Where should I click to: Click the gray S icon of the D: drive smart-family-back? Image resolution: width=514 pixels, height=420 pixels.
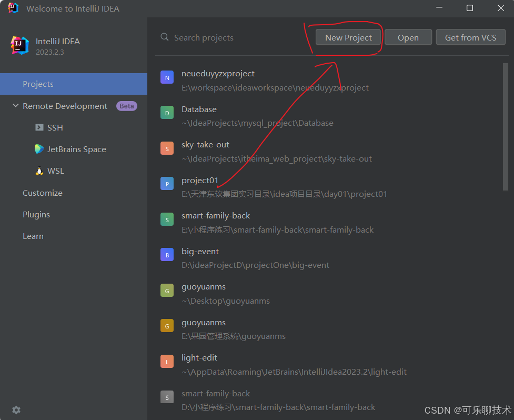point(167,397)
